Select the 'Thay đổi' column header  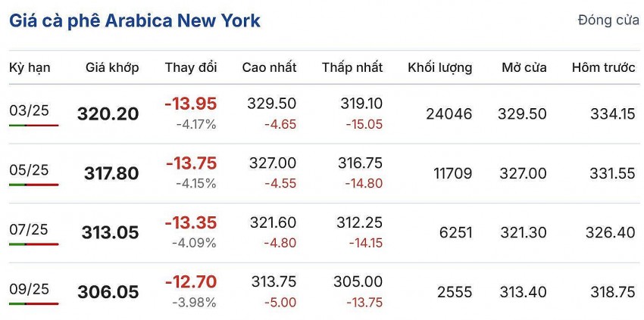191,68
